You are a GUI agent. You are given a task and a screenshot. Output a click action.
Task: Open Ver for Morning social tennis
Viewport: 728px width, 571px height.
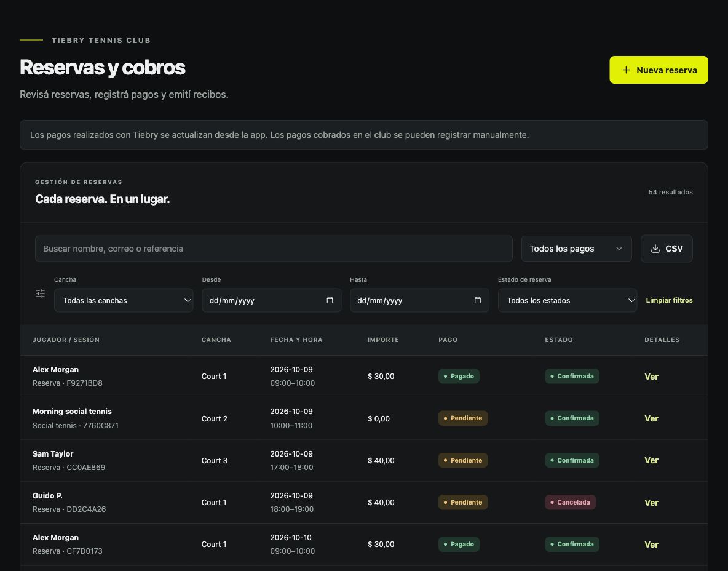point(651,418)
